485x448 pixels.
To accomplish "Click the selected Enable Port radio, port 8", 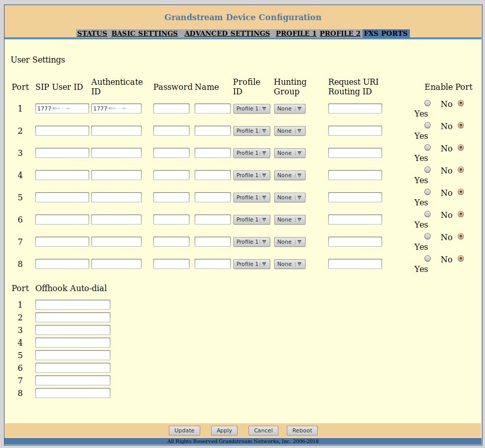I will [461, 258].
